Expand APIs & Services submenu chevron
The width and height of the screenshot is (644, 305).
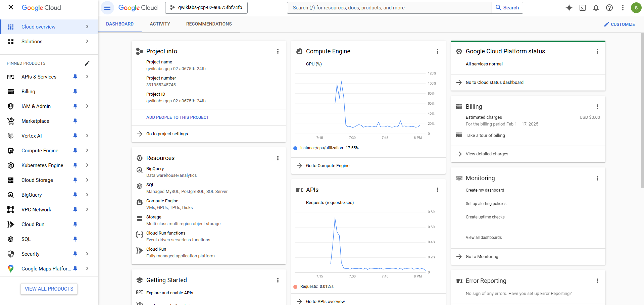click(x=87, y=77)
